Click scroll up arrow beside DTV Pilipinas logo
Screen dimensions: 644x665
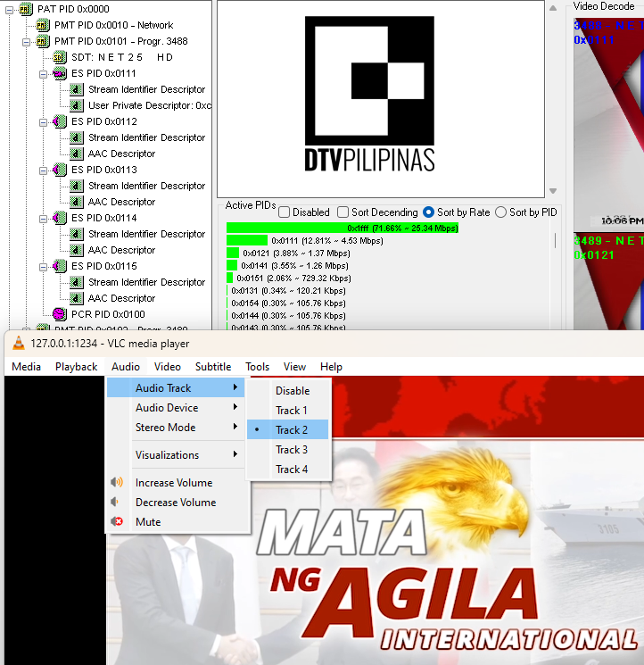553,8
